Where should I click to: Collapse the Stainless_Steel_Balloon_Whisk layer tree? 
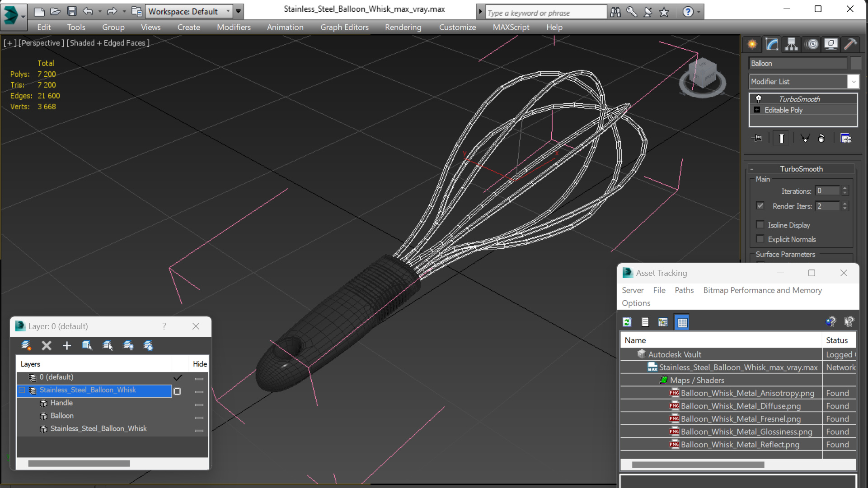22,390
